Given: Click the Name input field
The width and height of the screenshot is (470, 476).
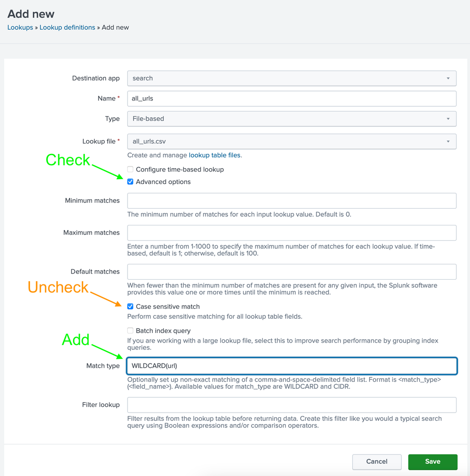Looking at the screenshot, I should [x=291, y=99].
